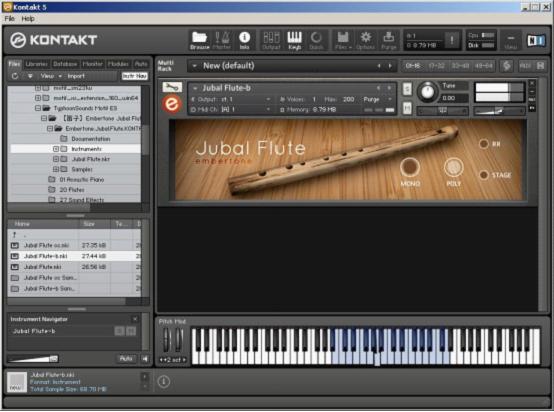
Task: Switch to POLY mode knob button
Action: click(454, 167)
